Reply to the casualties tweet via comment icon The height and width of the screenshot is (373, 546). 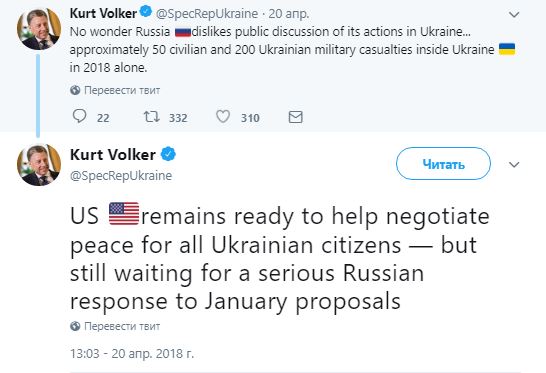(79, 116)
